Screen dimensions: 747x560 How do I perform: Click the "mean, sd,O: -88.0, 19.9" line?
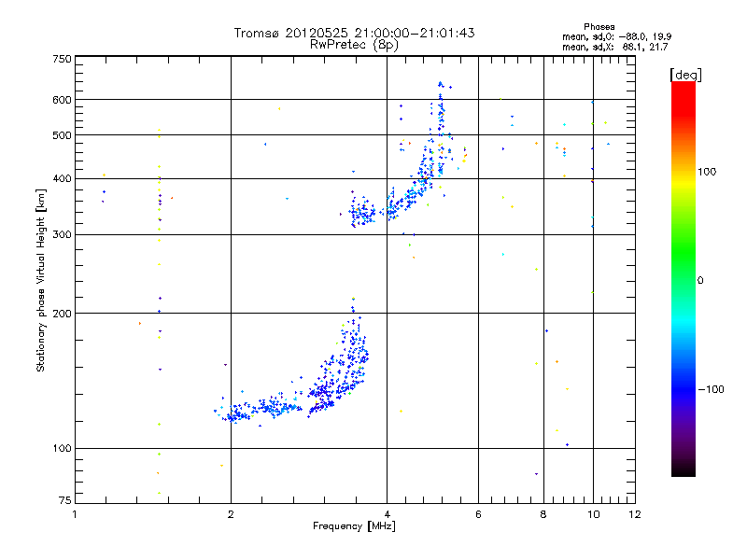(x=616, y=36)
